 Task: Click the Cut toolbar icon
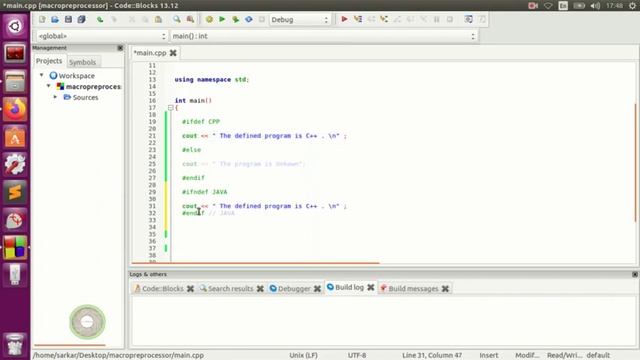132,19
